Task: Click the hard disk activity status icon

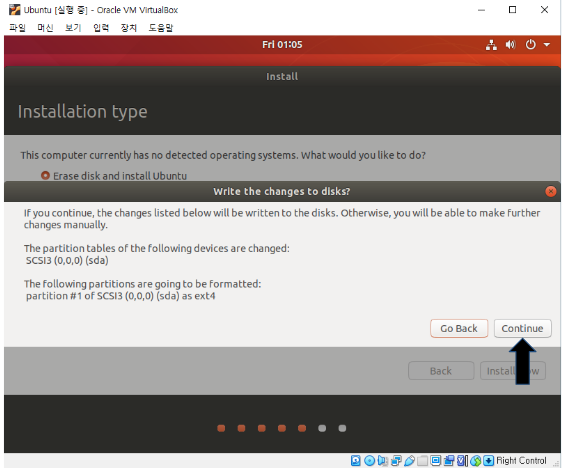Action: (x=355, y=460)
